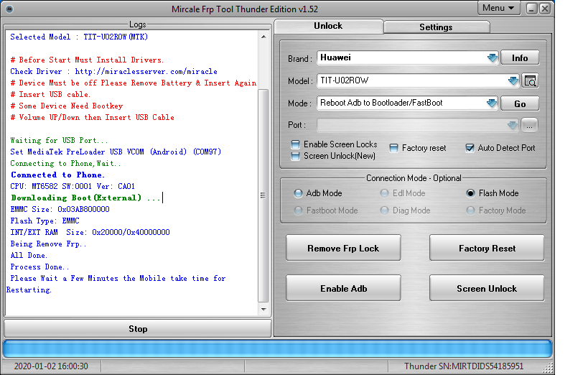Click the empty Port combo box
Screen dimensions: 588x375
(418, 126)
